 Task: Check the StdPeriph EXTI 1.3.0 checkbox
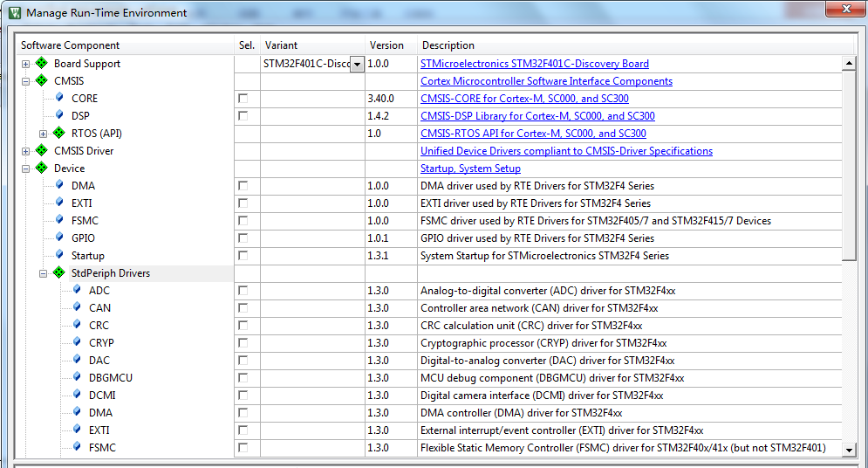point(243,430)
